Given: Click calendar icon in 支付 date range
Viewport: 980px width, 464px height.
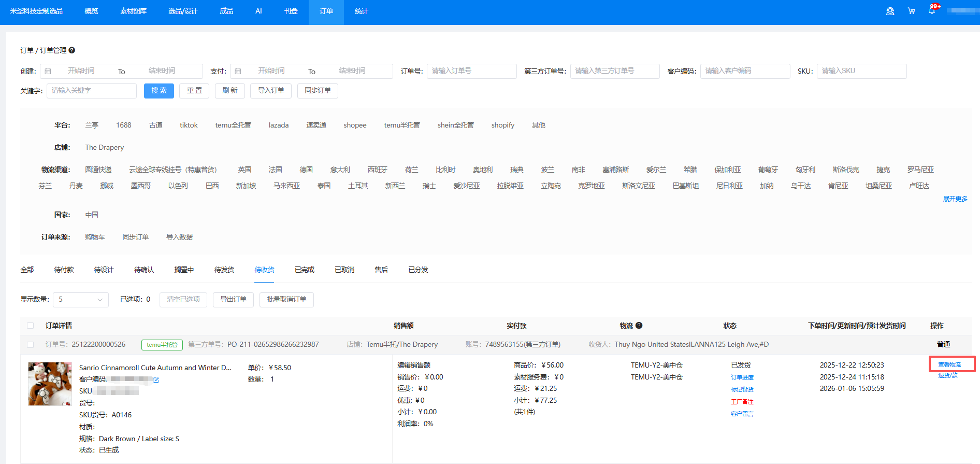Looking at the screenshot, I should [x=238, y=71].
